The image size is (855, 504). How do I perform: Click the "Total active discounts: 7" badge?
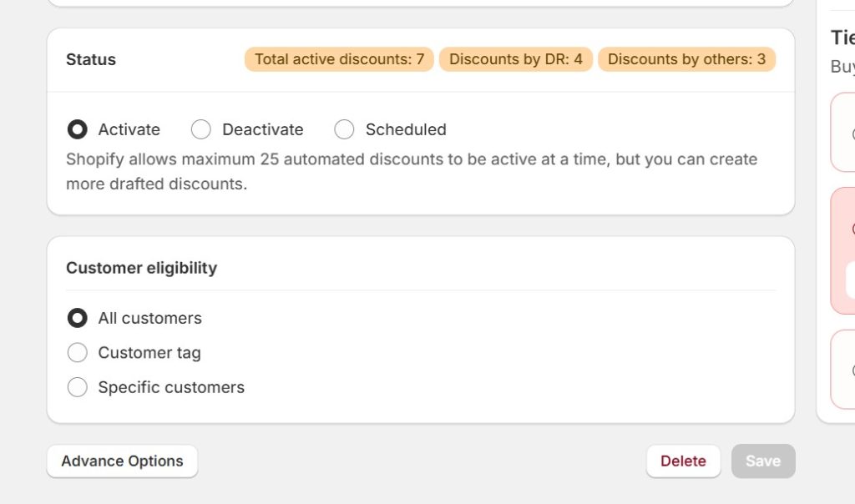point(338,58)
